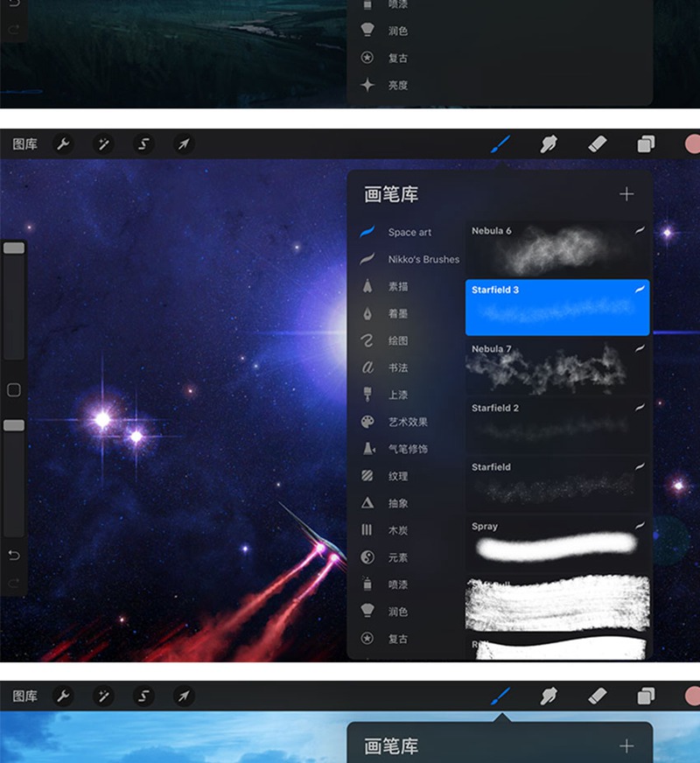Select the smudge tool

(548, 144)
